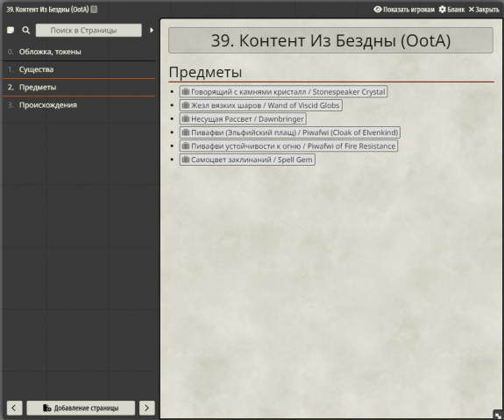Toggle view mode note icon in sidebar

point(11,30)
